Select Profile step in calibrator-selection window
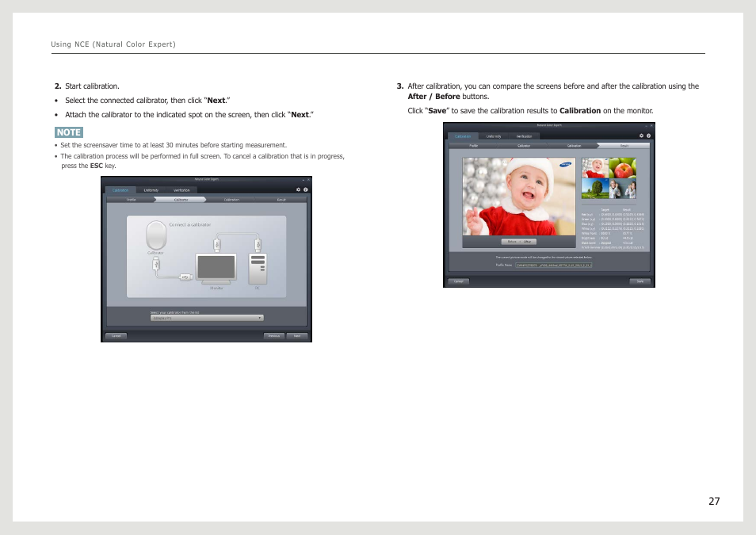This screenshot has width=756, height=535. coord(131,200)
